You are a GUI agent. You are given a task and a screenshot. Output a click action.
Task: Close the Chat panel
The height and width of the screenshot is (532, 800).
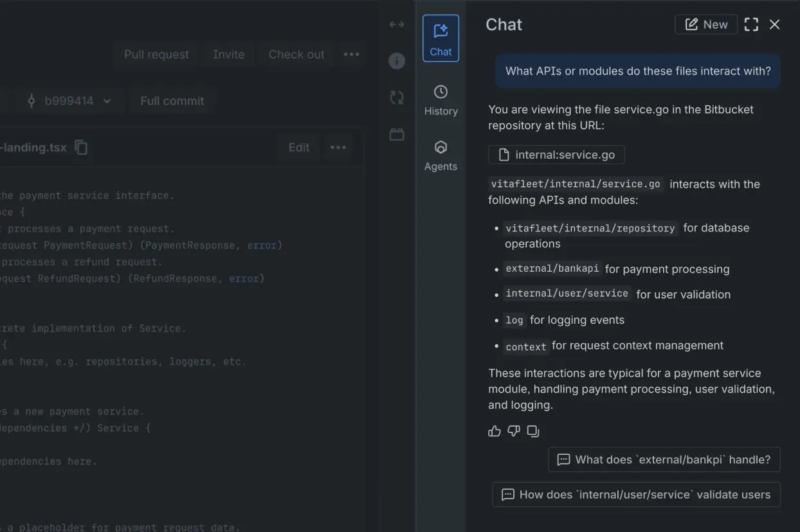[x=774, y=24]
